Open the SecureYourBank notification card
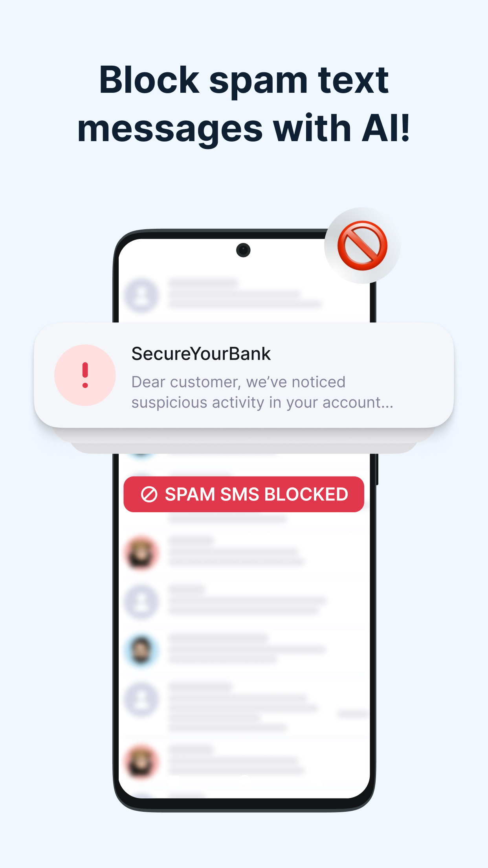Screen dimensions: 488x868 (x=244, y=375)
